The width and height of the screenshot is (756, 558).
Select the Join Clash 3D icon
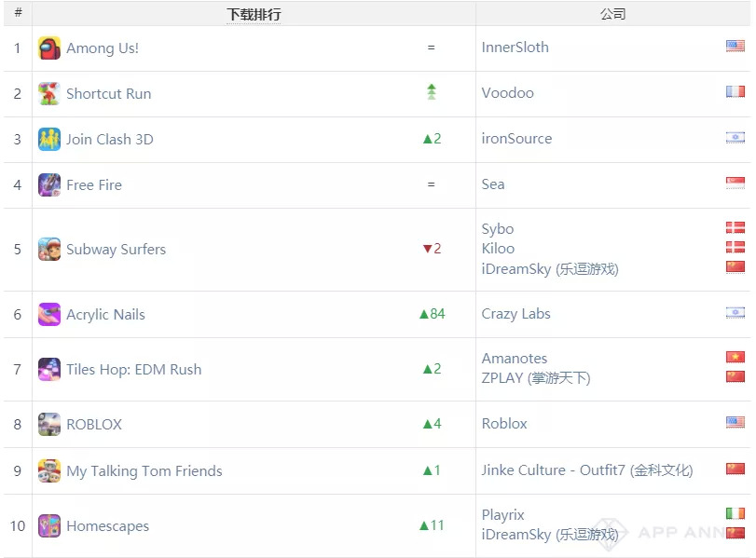(x=49, y=140)
